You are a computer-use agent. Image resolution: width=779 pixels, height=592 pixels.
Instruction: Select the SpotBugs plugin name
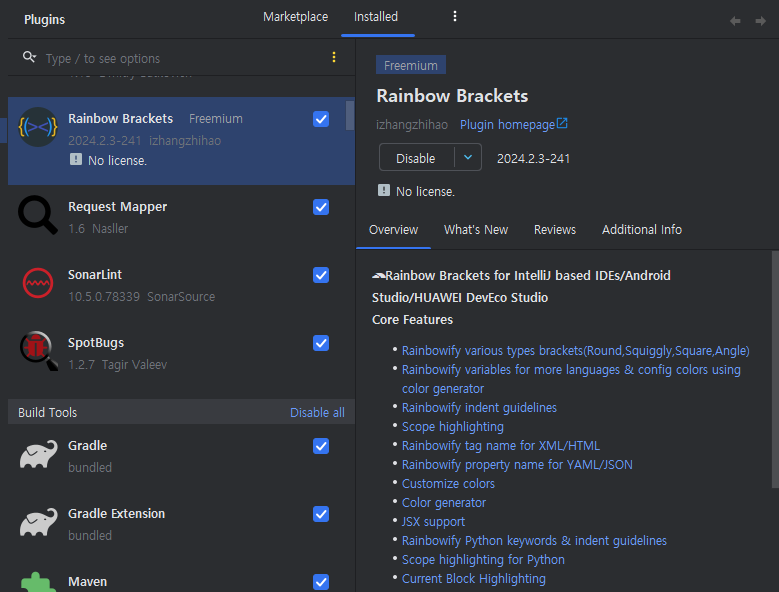click(x=96, y=343)
